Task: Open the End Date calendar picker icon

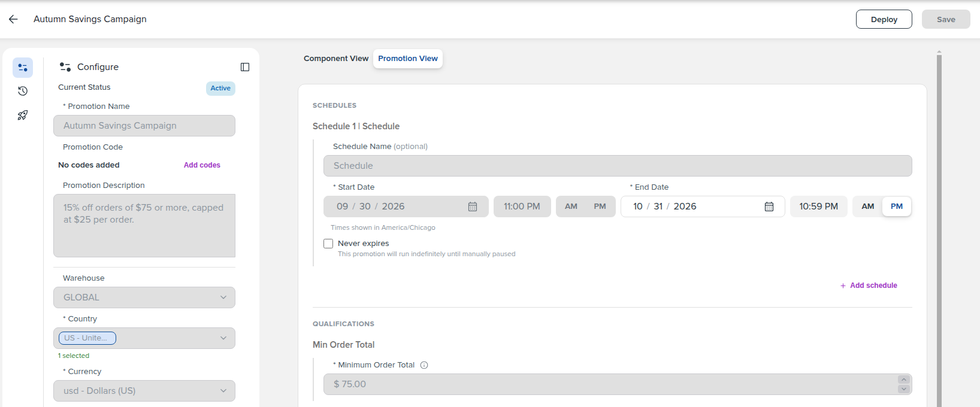Action: (x=769, y=206)
